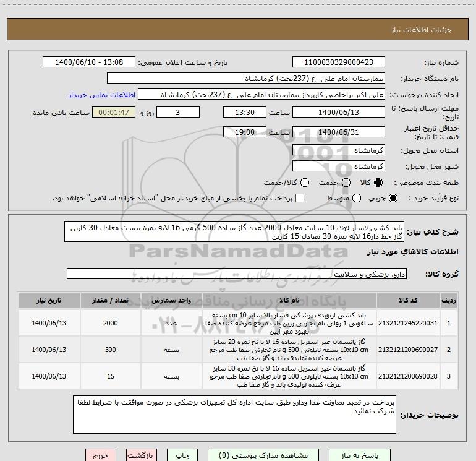Viewport: 476px width, 461px height.
Task: Click the quantity cell 15
Action: click(111, 376)
